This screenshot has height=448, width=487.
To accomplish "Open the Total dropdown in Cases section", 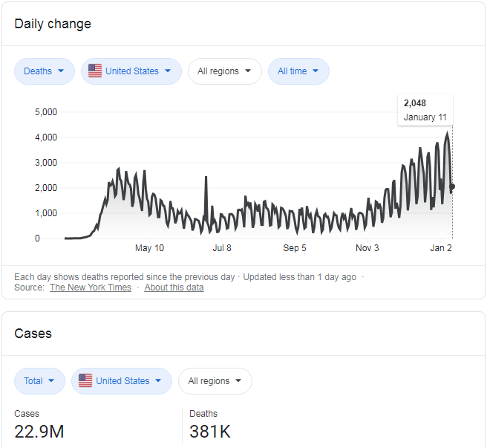I will [x=39, y=381].
